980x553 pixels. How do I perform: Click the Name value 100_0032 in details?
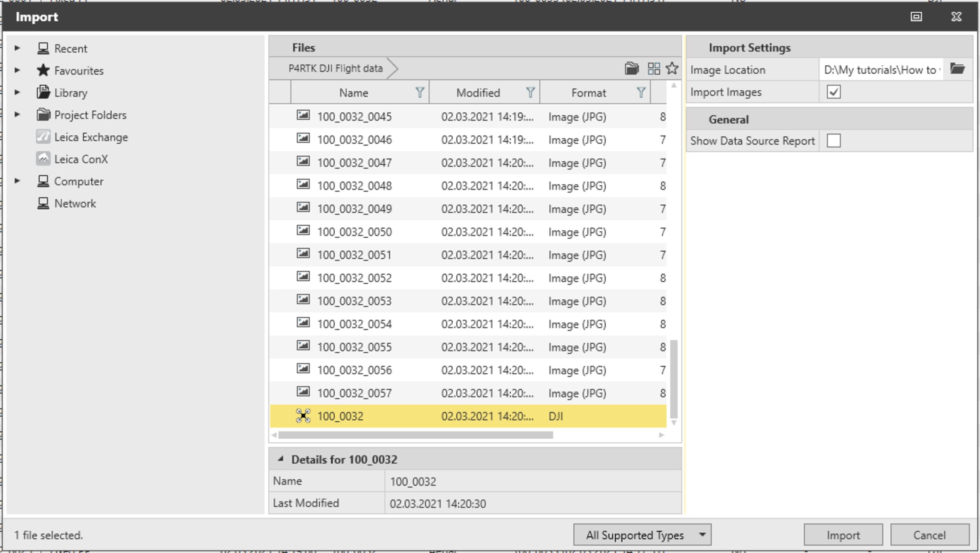[x=413, y=482]
